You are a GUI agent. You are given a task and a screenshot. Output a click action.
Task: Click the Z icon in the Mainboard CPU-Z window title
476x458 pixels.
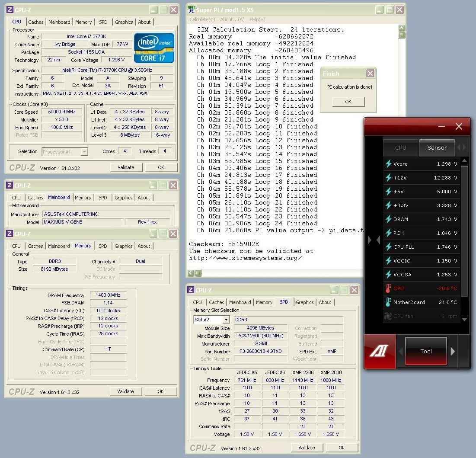(x=10, y=185)
